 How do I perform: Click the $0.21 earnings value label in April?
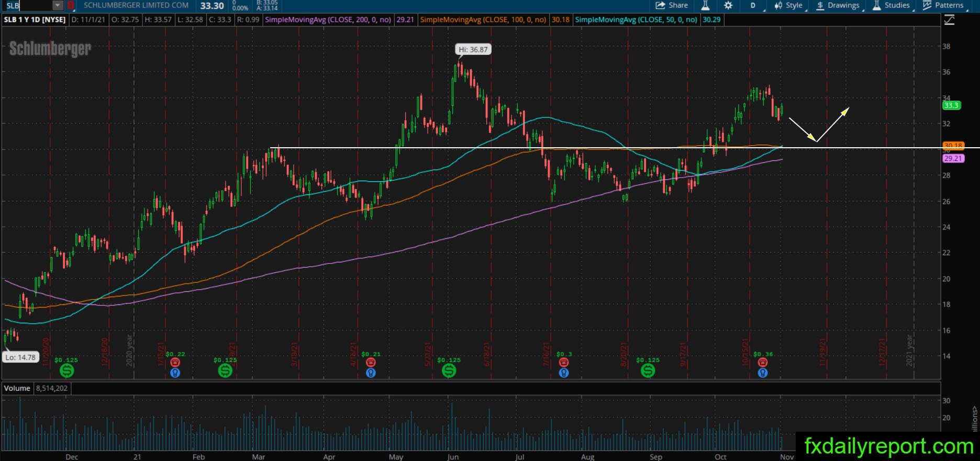point(371,354)
